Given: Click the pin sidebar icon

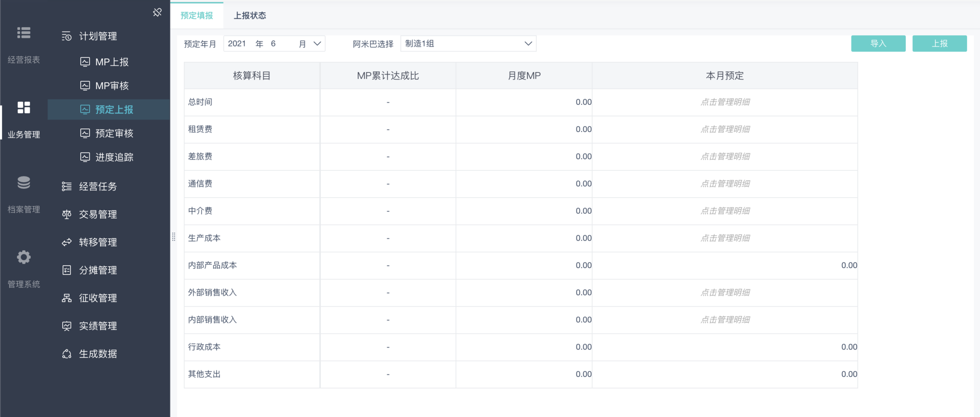Looking at the screenshot, I should point(157,12).
